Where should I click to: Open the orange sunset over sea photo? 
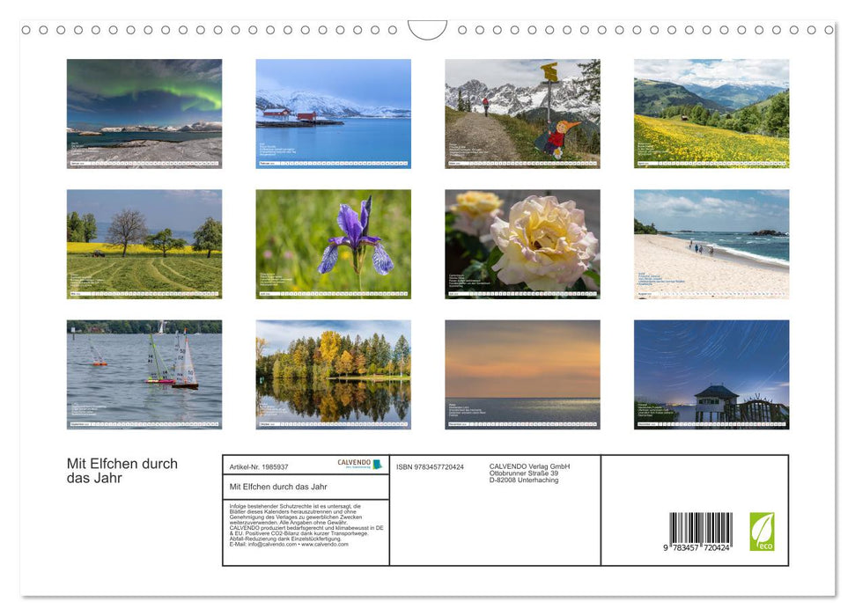tap(522, 374)
